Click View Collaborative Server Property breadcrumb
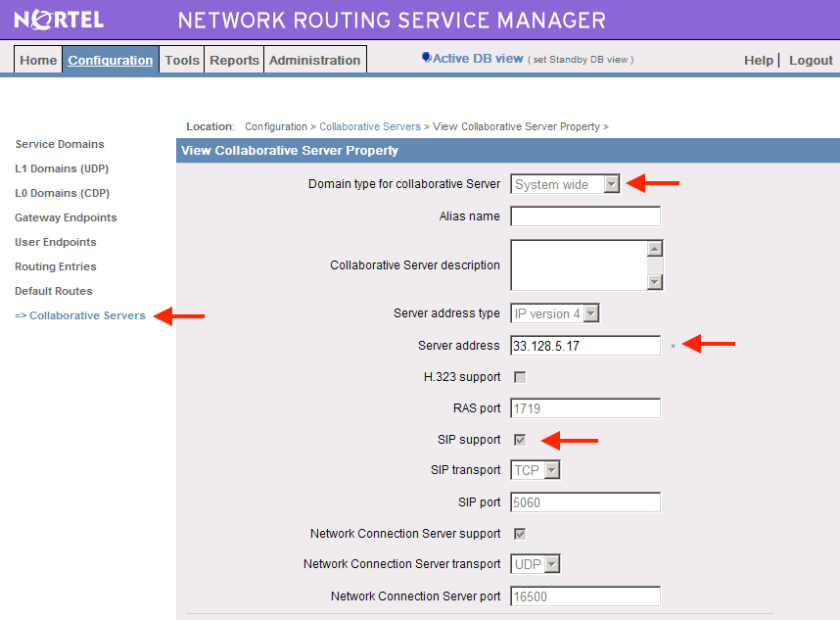This screenshot has width=840, height=620. click(516, 126)
